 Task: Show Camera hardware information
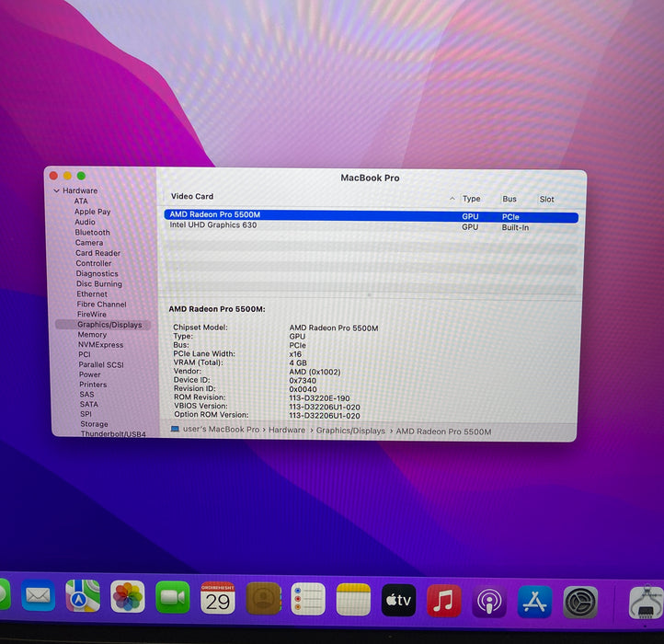tap(89, 243)
